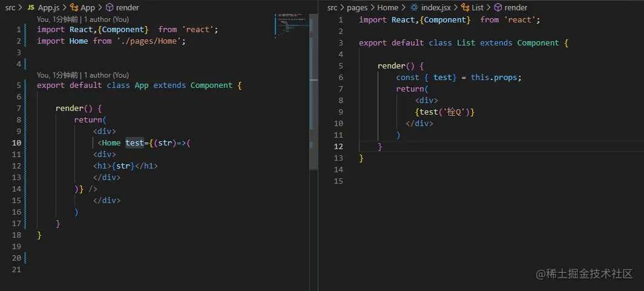The width and height of the screenshot is (644, 291).
Task: Click the '栓Q' string argument
Action: coord(454,112)
